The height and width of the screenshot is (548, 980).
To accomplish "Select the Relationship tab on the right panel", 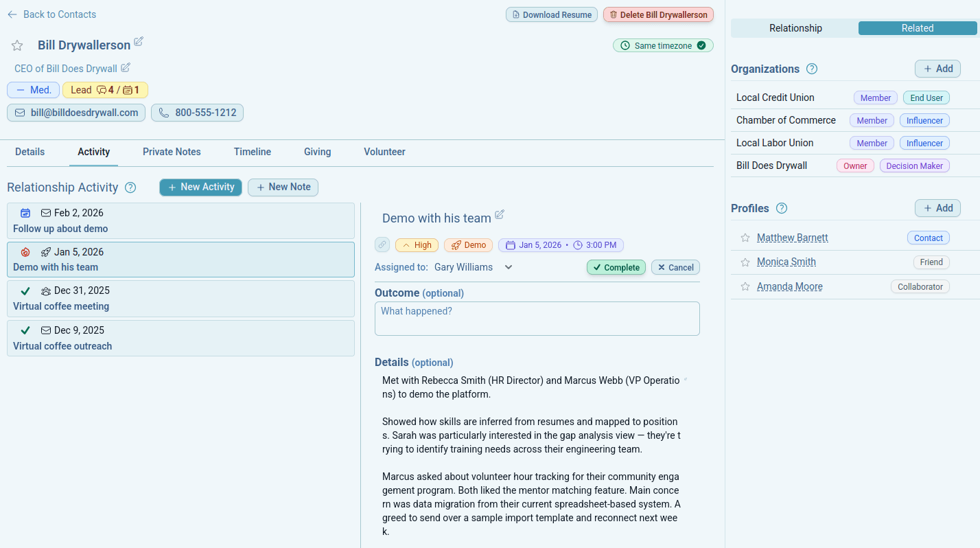I will point(795,28).
